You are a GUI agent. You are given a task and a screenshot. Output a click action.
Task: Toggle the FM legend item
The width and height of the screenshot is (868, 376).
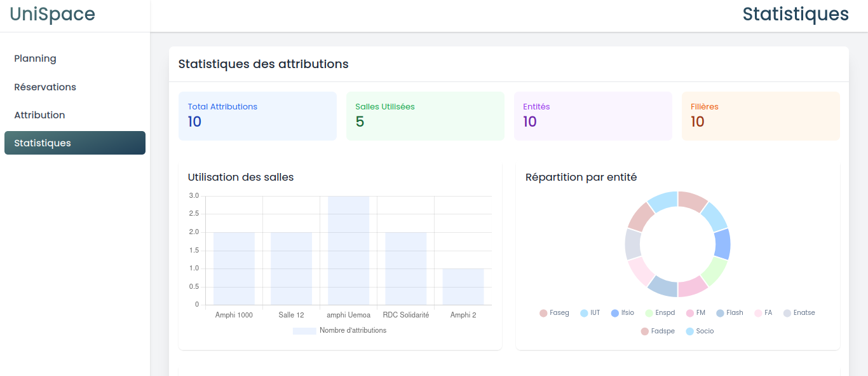point(696,313)
